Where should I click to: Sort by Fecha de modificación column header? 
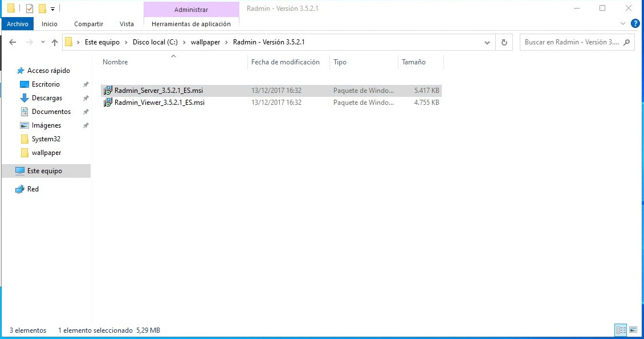pyautogui.click(x=286, y=62)
